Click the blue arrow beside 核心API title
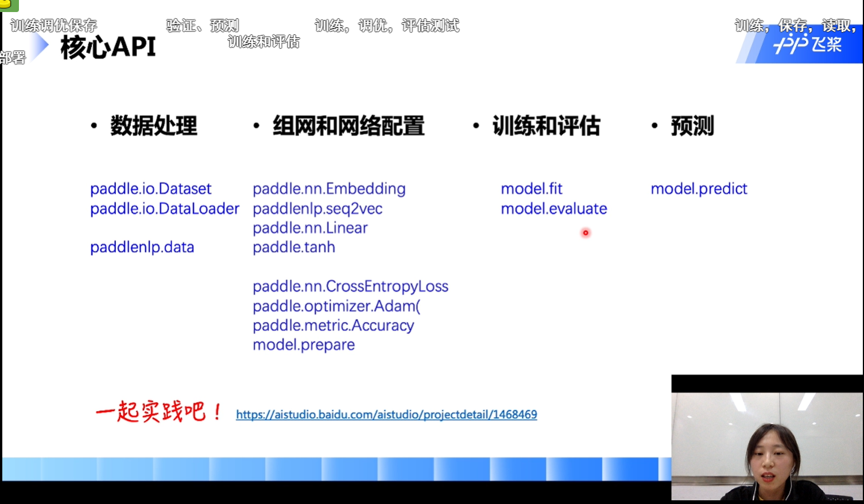Image resolution: width=864 pixels, height=504 pixels. (x=39, y=46)
